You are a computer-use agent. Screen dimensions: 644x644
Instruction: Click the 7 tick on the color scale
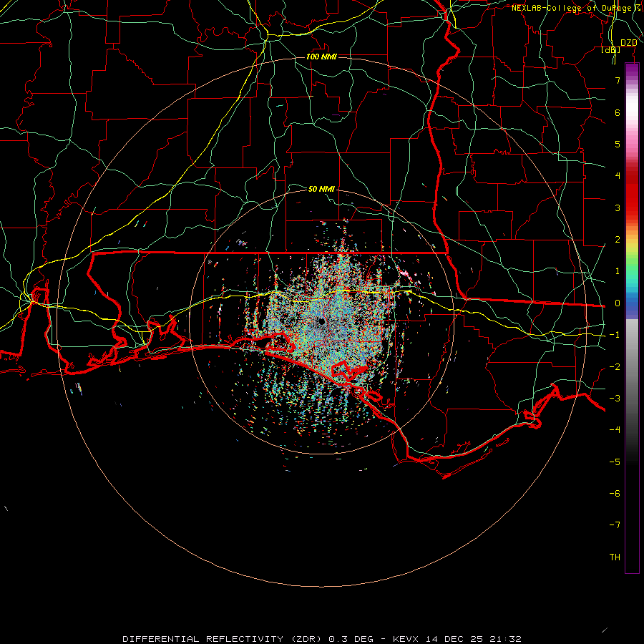pos(618,80)
